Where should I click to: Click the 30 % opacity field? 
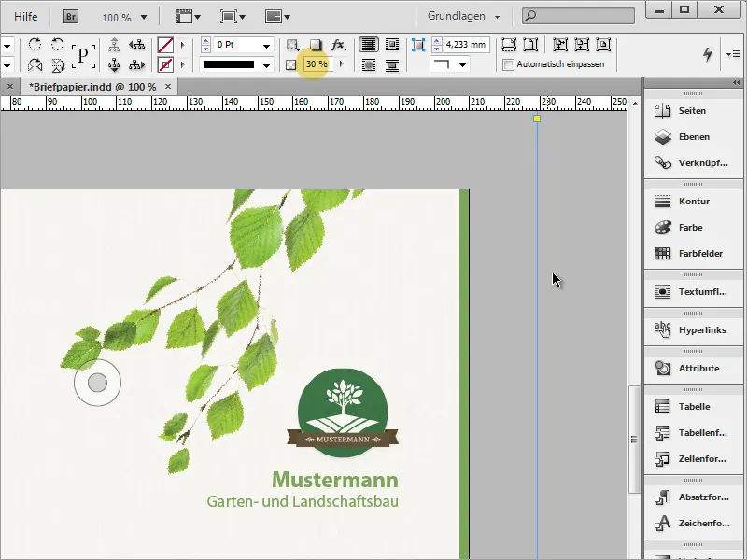317,63
